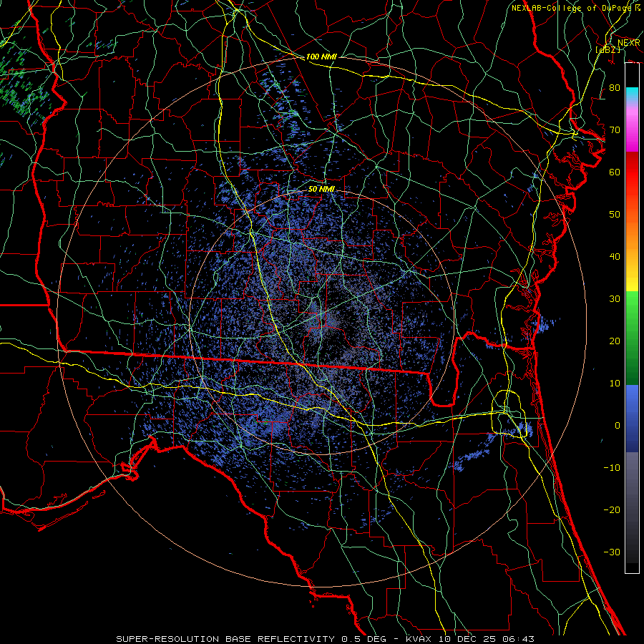Click the '100 NMI' range ring label
Image resolution: width=644 pixels, height=644 pixels.
[321, 57]
